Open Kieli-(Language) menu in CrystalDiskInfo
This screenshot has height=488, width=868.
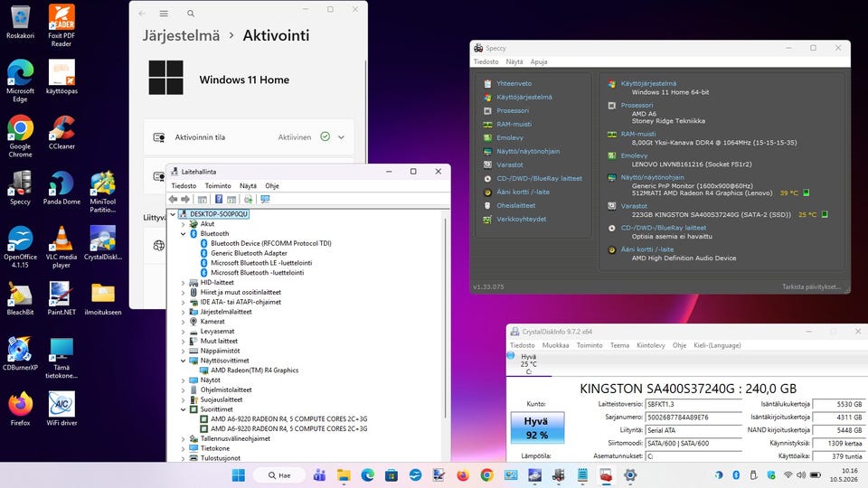click(x=717, y=345)
